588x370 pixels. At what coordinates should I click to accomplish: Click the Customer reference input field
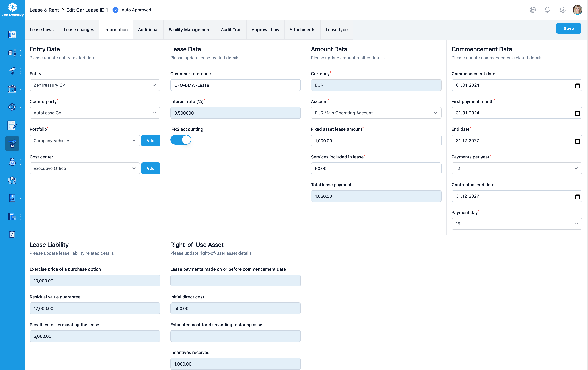tap(235, 85)
